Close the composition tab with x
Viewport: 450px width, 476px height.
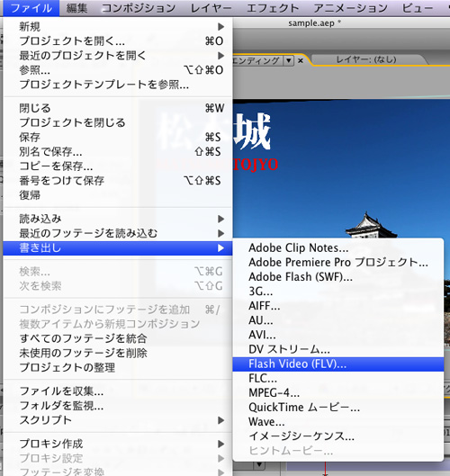[301, 60]
